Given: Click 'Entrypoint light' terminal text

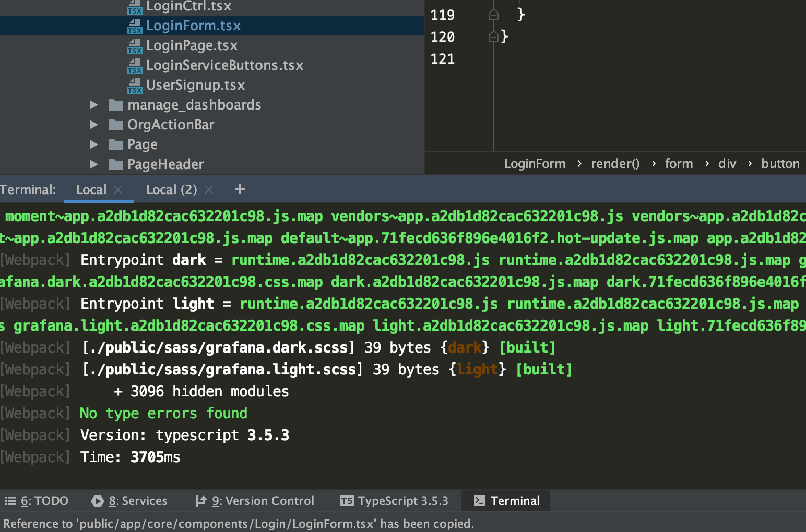Looking at the screenshot, I should 147,304.
